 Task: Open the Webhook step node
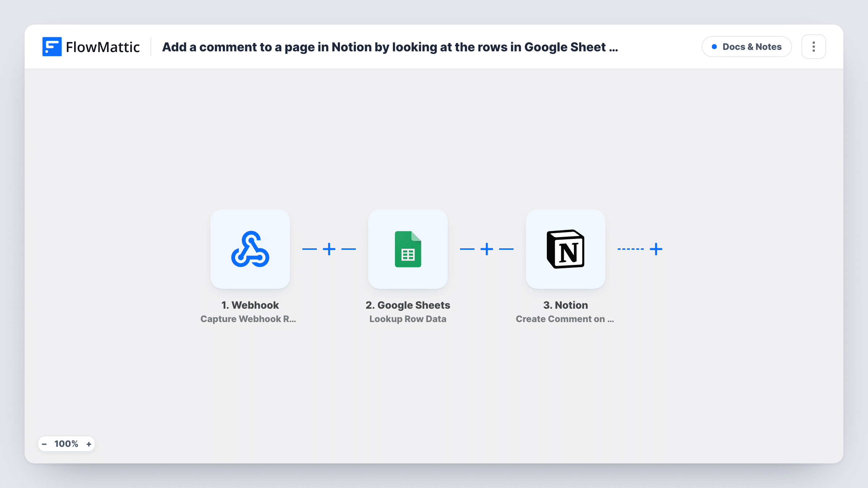[x=250, y=249]
